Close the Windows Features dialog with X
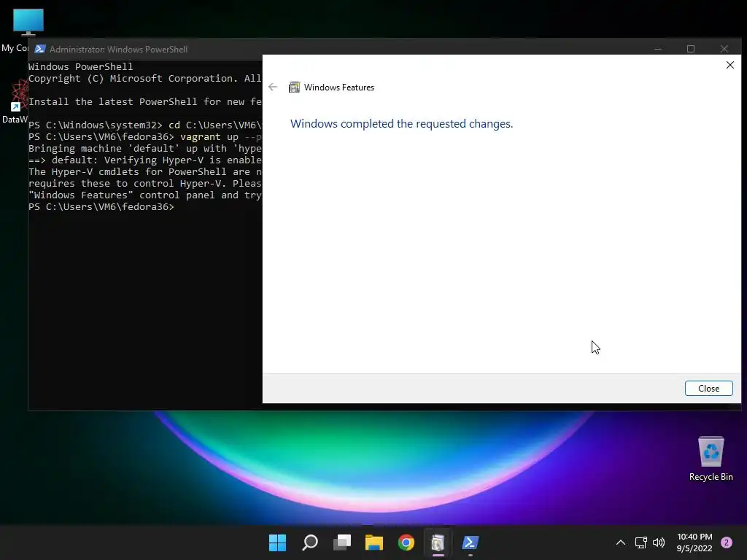 [x=729, y=65]
